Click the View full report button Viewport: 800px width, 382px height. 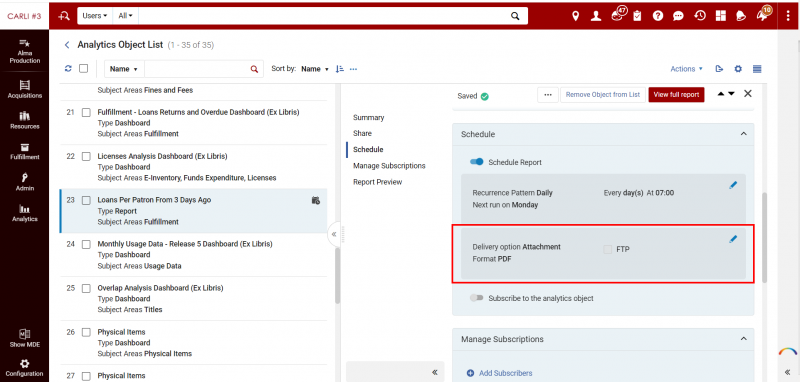click(x=676, y=94)
